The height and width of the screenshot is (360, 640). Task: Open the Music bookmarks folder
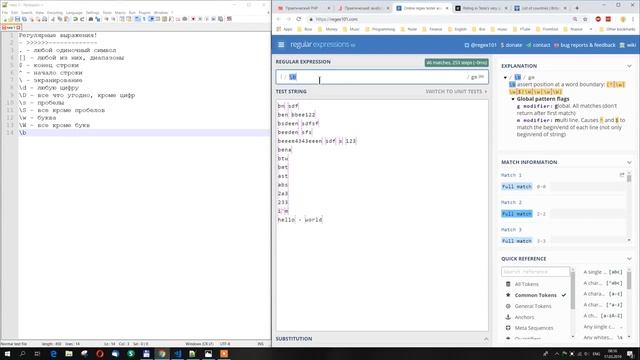coord(351,29)
